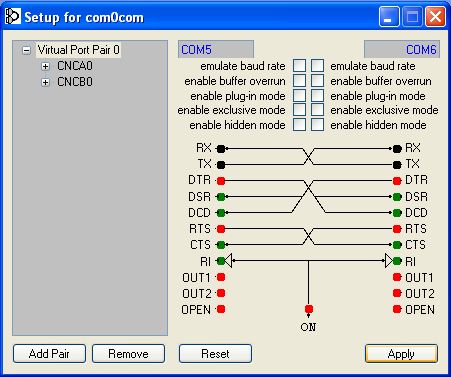Click the COM6 TX pin connector
The height and width of the screenshot is (377, 451).
click(x=397, y=165)
